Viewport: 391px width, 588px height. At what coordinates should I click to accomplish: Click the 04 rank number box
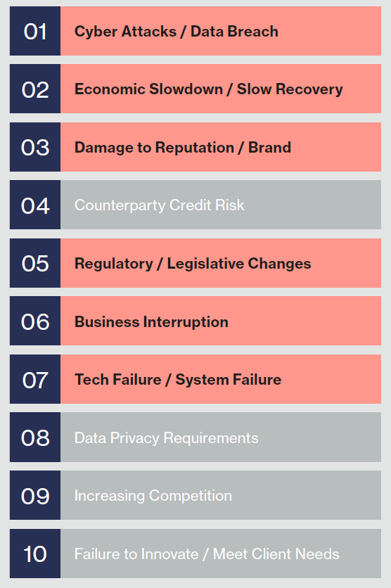[35, 205]
